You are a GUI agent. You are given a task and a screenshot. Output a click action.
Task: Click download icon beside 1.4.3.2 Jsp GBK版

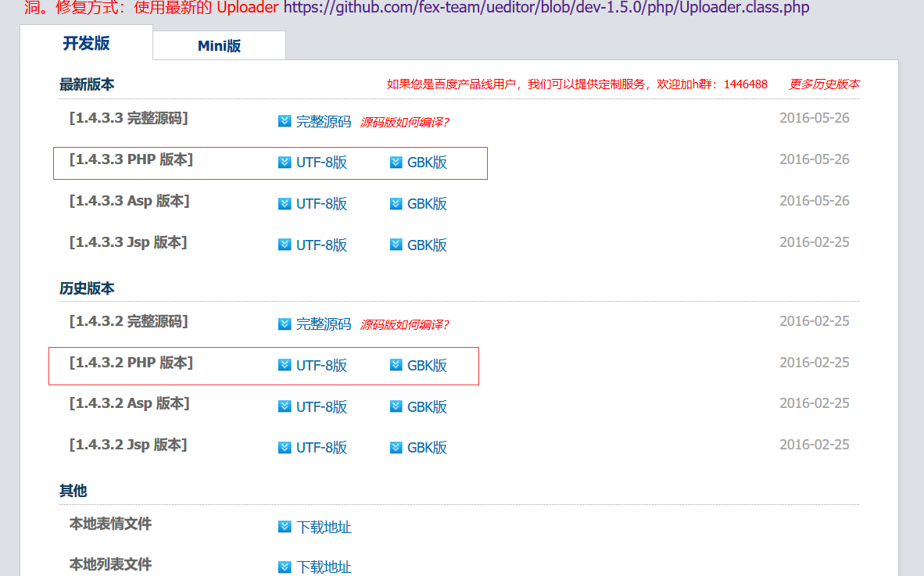pos(396,448)
